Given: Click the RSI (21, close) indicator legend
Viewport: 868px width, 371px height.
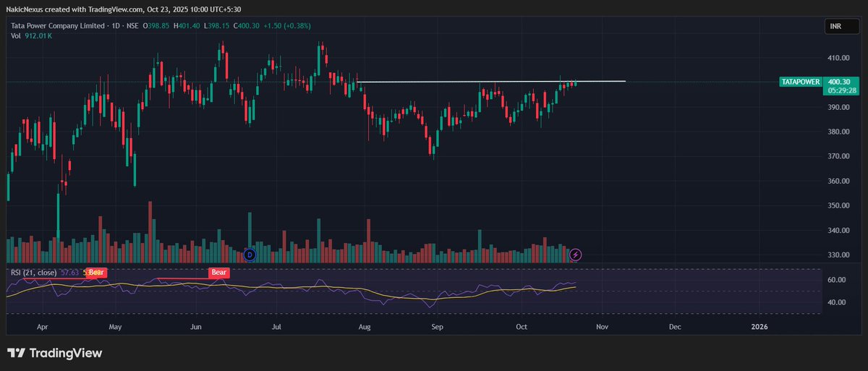Looking at the screenshot, I should (34, 273).
